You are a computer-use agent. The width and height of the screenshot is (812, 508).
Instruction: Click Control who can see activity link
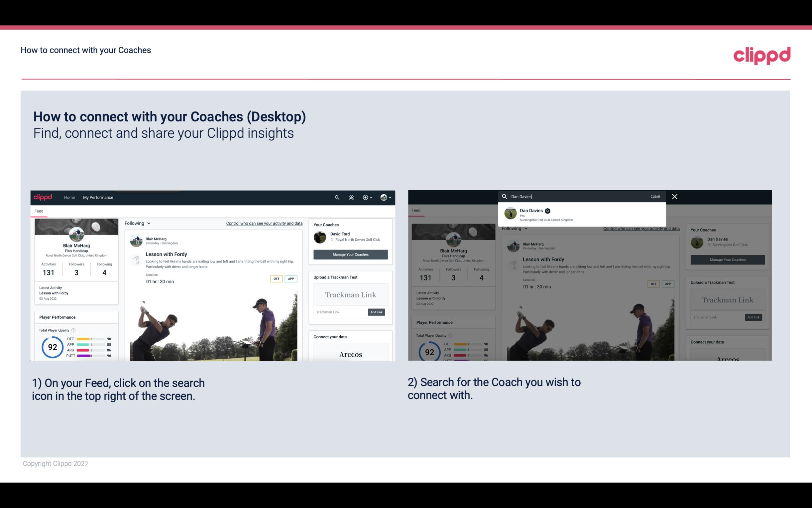(x=264, y=223)
